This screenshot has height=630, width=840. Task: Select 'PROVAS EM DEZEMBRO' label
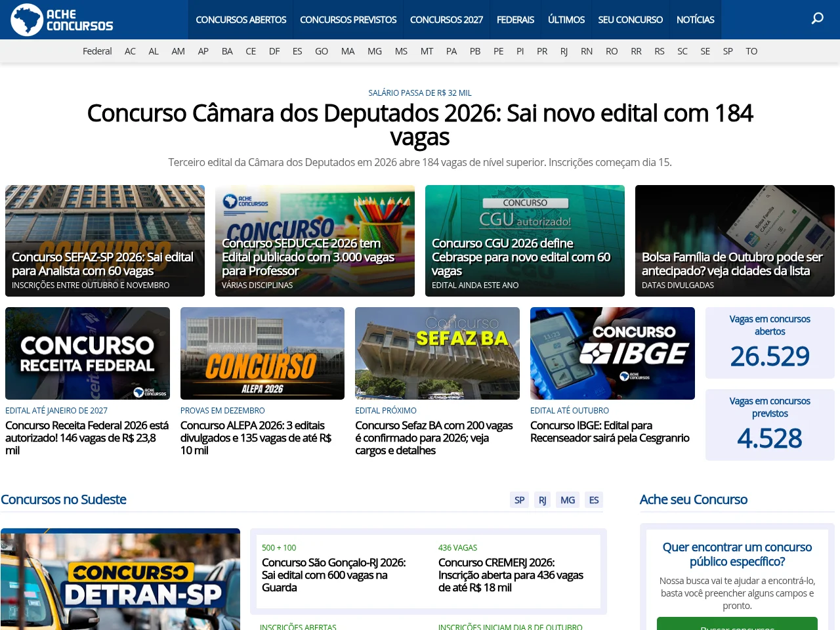point(222,411)
